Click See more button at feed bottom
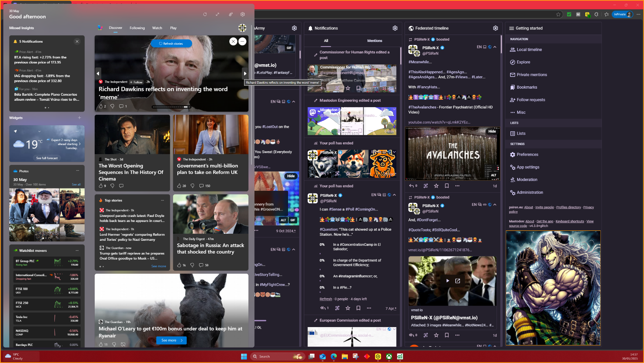The height and width of the screenshot is (363, 644). click(x=171, y=341)
